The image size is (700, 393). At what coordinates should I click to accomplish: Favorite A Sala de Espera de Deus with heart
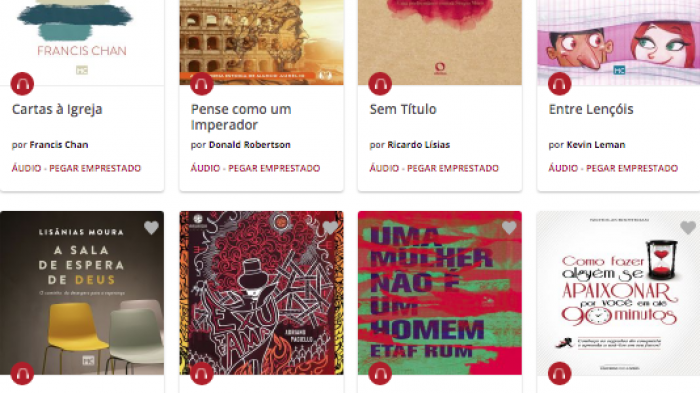pos(151,228)
